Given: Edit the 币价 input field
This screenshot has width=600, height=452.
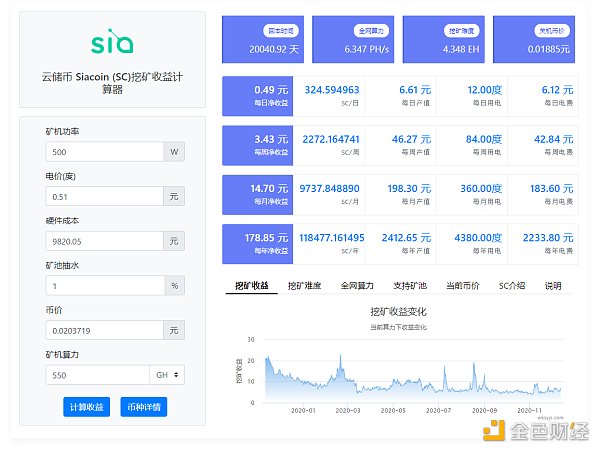Looking at the screenshot, I should pyautogui.click(x=104, y=330).
